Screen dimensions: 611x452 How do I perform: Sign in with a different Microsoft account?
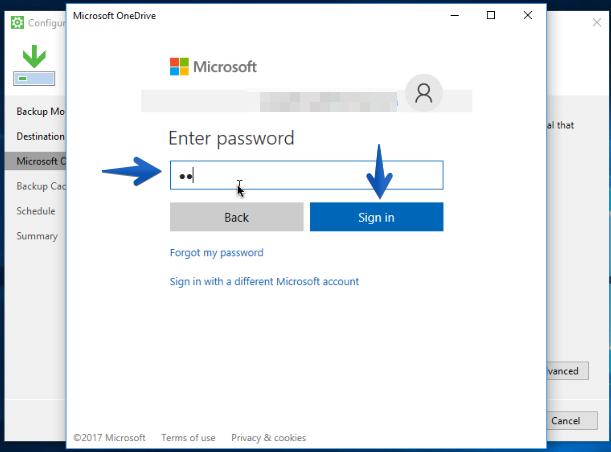[264, 282]
